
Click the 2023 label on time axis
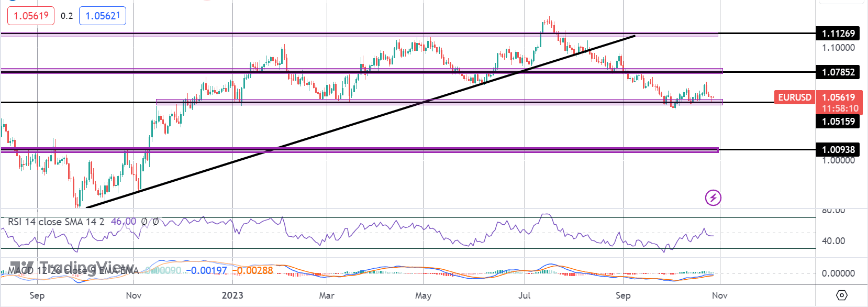point(232,295)
